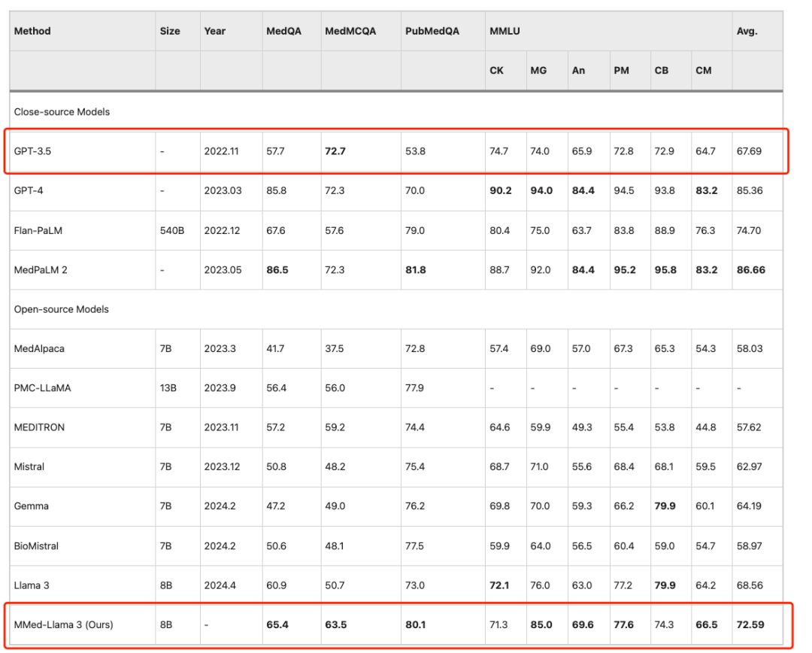
Task: Click the Method column header
Action: tap(32, 31)
